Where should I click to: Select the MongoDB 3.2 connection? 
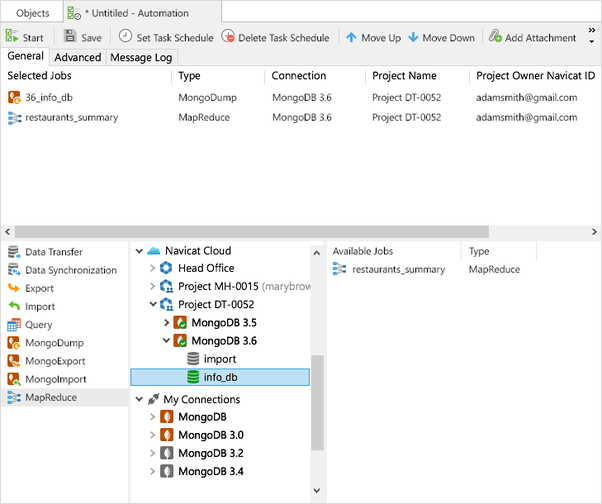tap(211, 453)
